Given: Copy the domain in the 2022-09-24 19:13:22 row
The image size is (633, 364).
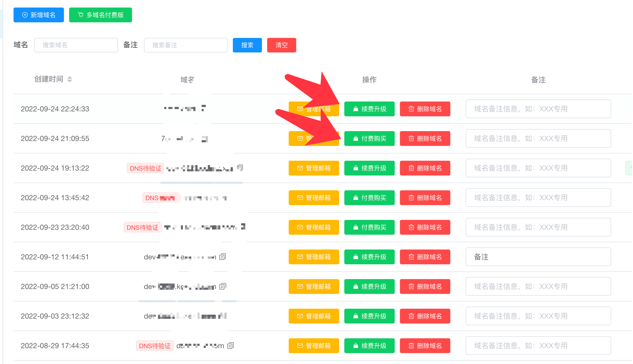Looking at the screenshot, I should (240, 168).
